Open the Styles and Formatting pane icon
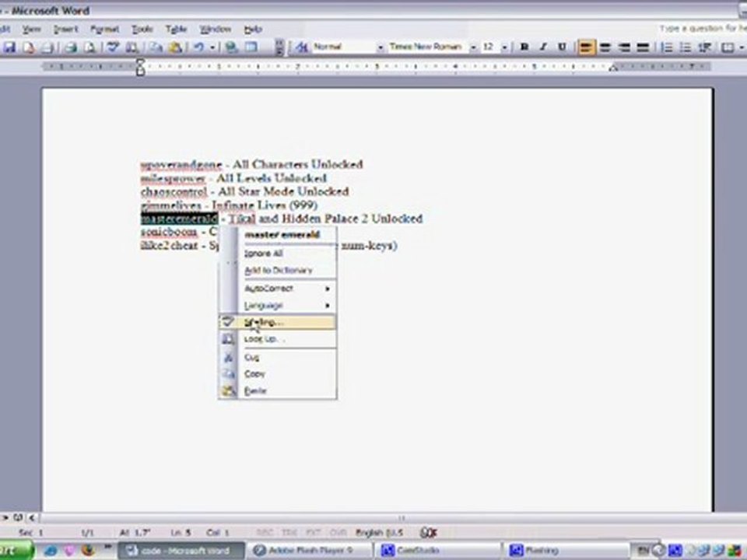 tap(301, 47)
